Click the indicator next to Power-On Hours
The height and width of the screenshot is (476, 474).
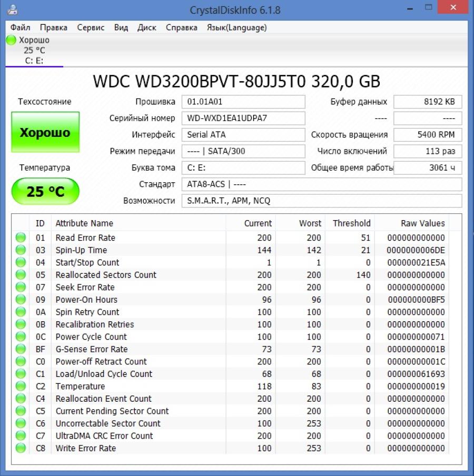tap(20, 300)
